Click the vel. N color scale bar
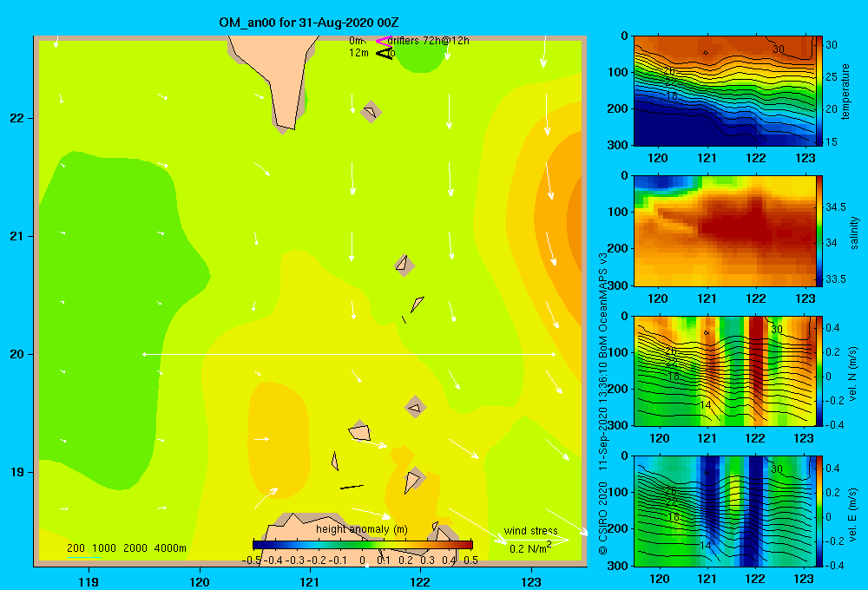The image size is (868, 590). [x=819, y=370]
